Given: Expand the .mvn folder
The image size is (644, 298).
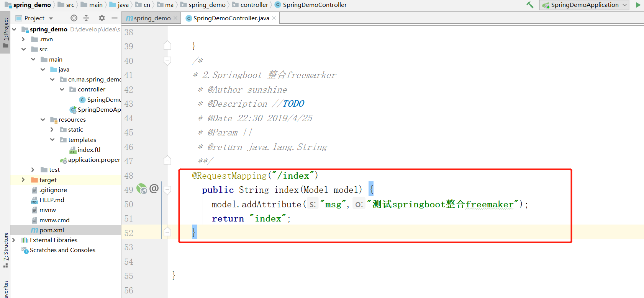Looking at the screenshot, I should [23, 39].
